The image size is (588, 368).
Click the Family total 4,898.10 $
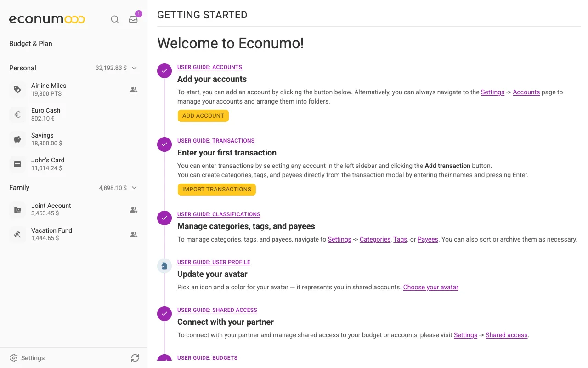[x=113, y=188]
